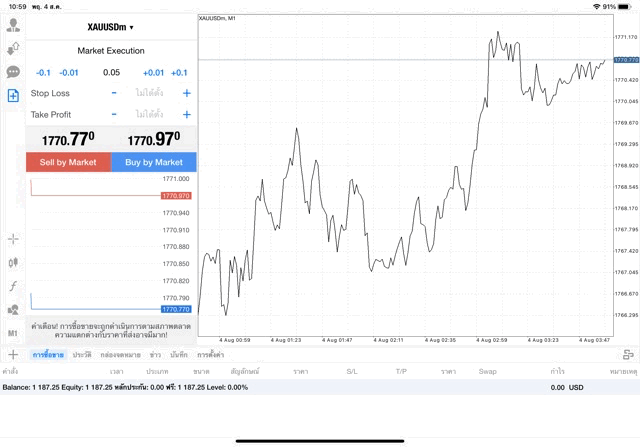This screenshot has width=640, height=447.
Task: Open the chart objects shapes icon
Action: [x=13, y=309]
